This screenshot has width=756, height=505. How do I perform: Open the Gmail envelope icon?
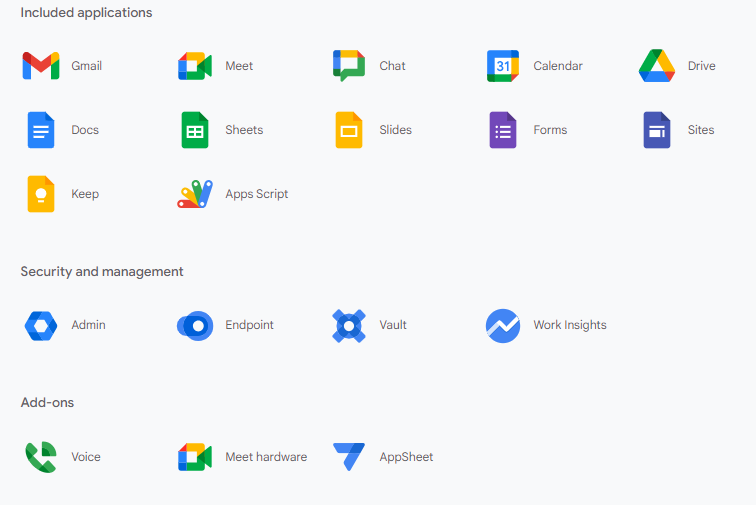click(41, 66)
